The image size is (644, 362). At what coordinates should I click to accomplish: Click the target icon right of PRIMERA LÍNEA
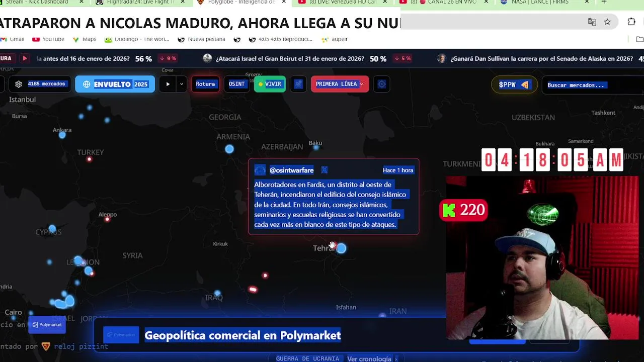click(382, 84)
